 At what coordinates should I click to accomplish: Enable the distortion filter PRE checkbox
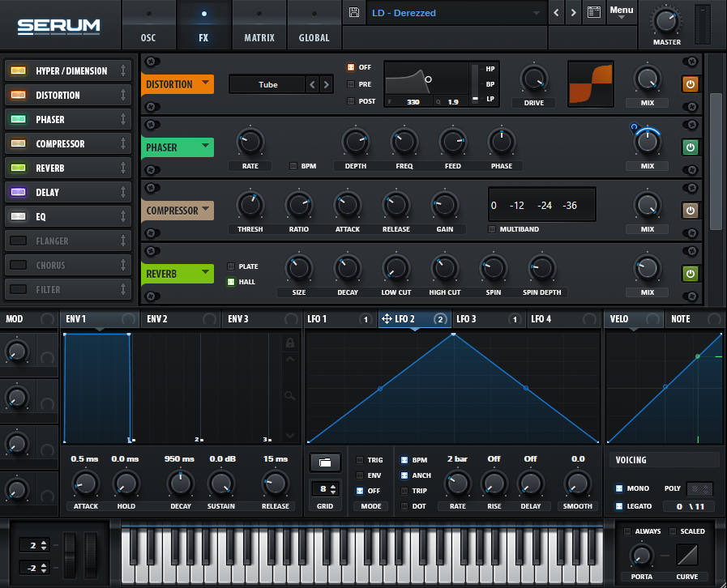tap(351, 84)
